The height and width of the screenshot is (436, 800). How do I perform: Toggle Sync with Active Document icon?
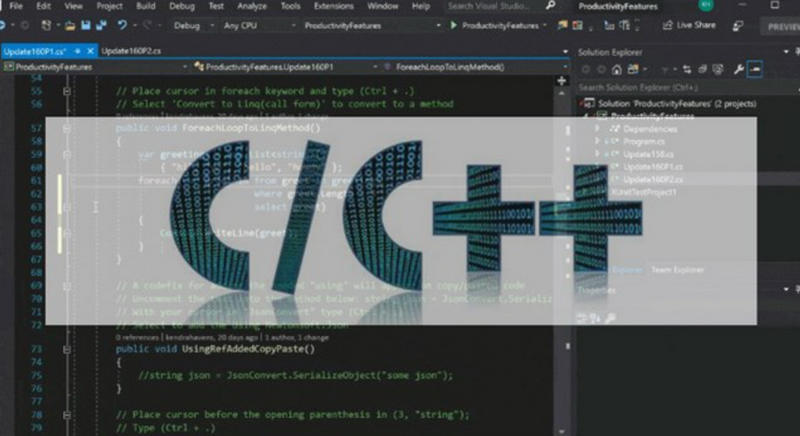tap(687, 69)
